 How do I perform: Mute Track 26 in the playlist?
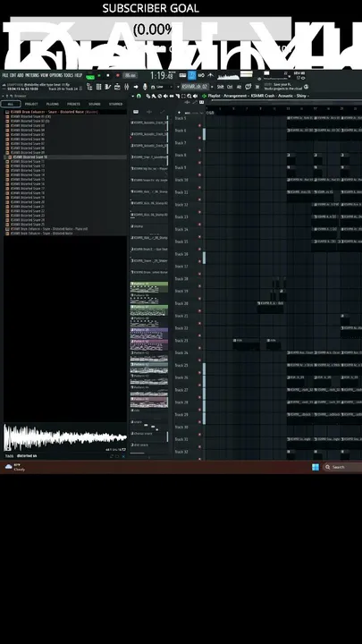200,385
